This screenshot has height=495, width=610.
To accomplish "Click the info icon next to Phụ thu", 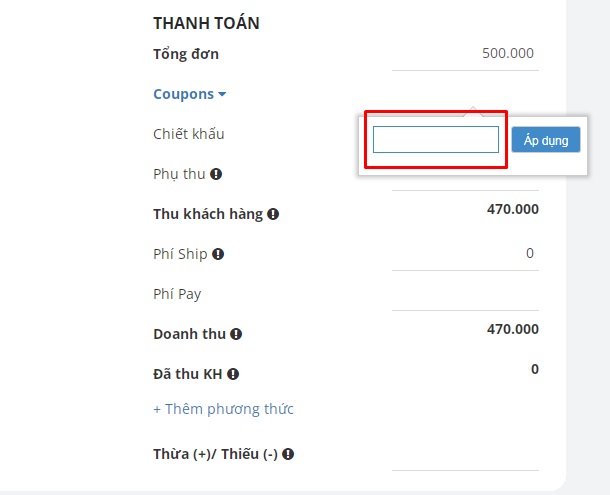I will click(216, 174).
